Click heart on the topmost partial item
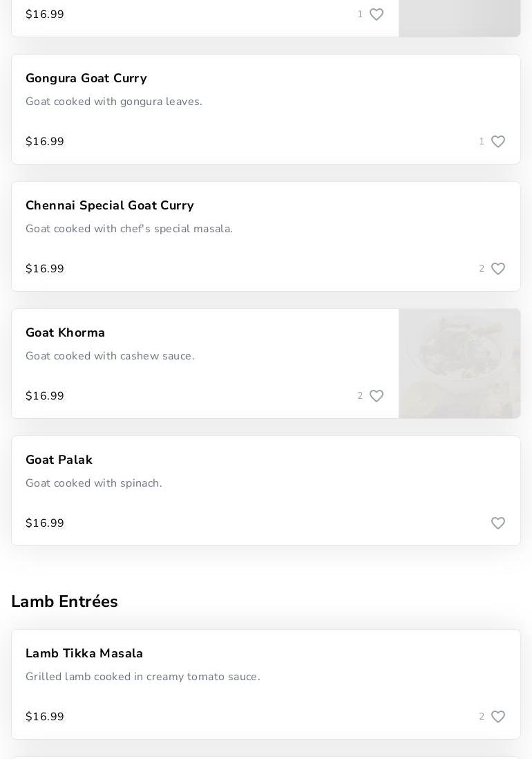Viewport: 532px width, 759px height. (x=376, y=15)
